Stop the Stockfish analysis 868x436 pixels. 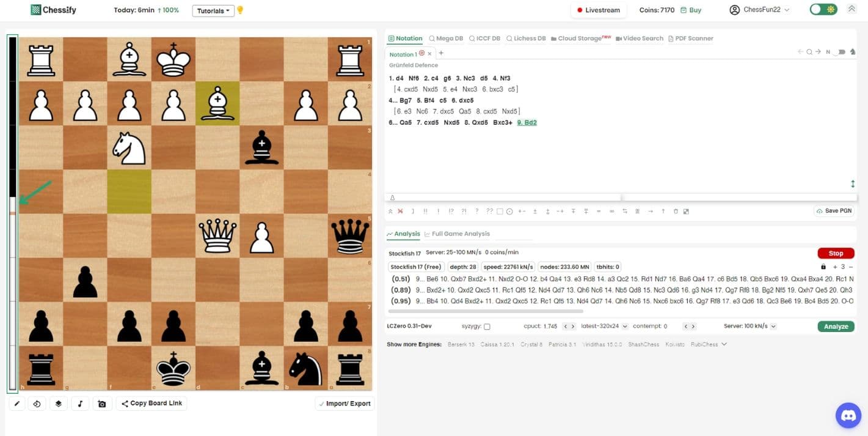coord(836,253)
